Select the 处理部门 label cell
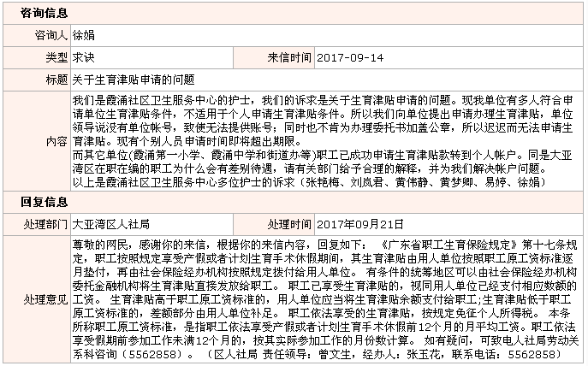The height and width of the screenshot is (366, 588). point(37,224)
